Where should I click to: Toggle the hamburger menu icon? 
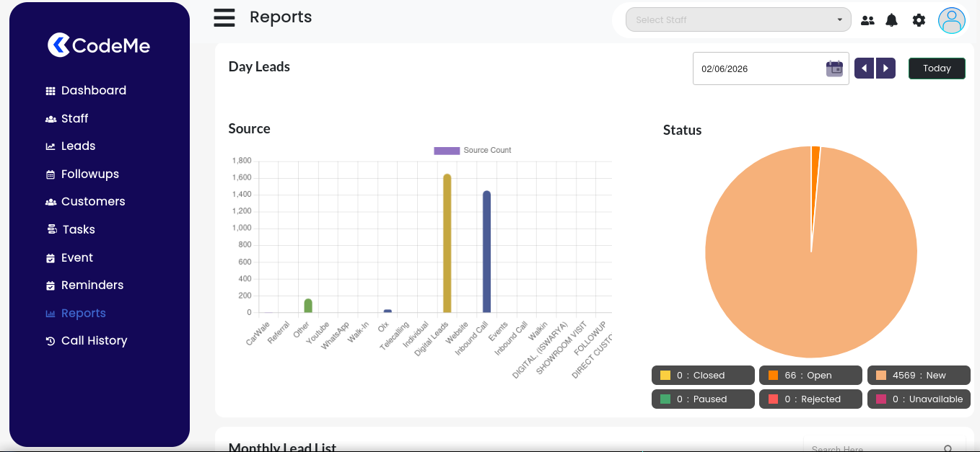pyautogui.click(x=224, y=17)
